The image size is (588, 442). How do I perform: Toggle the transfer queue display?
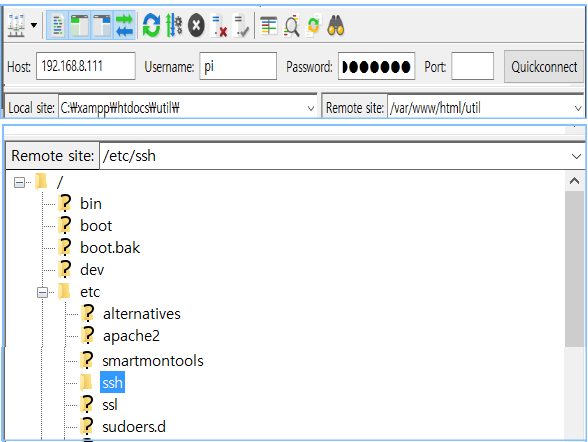(124, 25)
